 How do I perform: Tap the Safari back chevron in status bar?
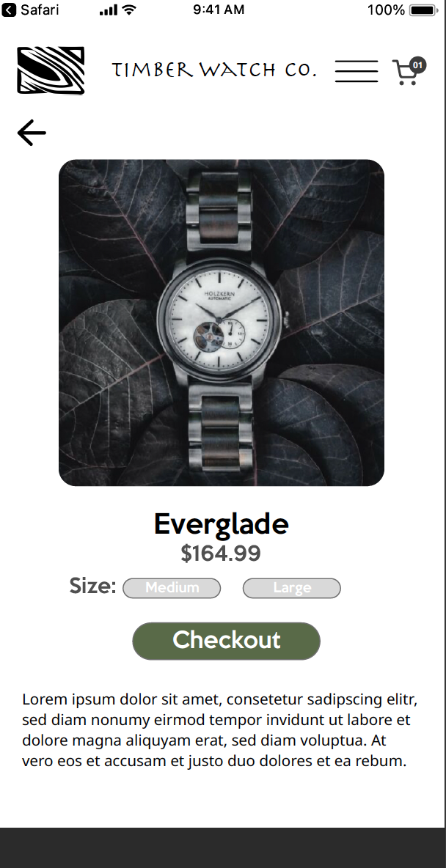pos(8,10)
